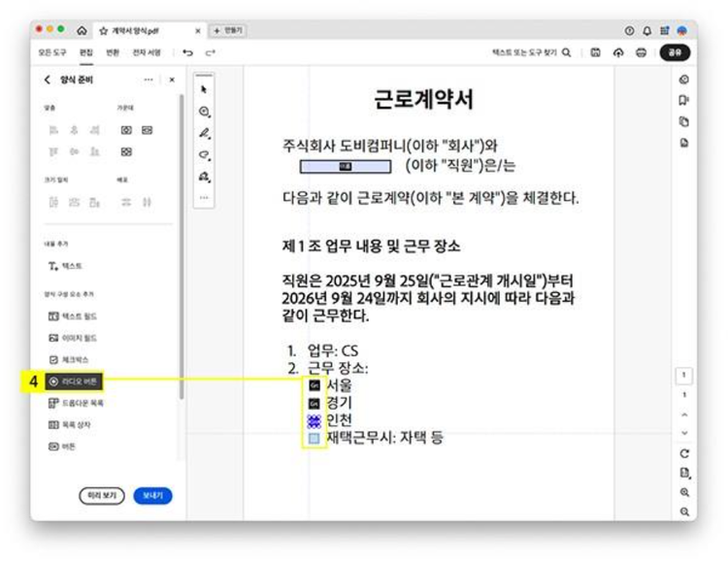The width and height of the screenshot is (728, 561).
Task: Select the arrow selection tool
Action: 204,89
